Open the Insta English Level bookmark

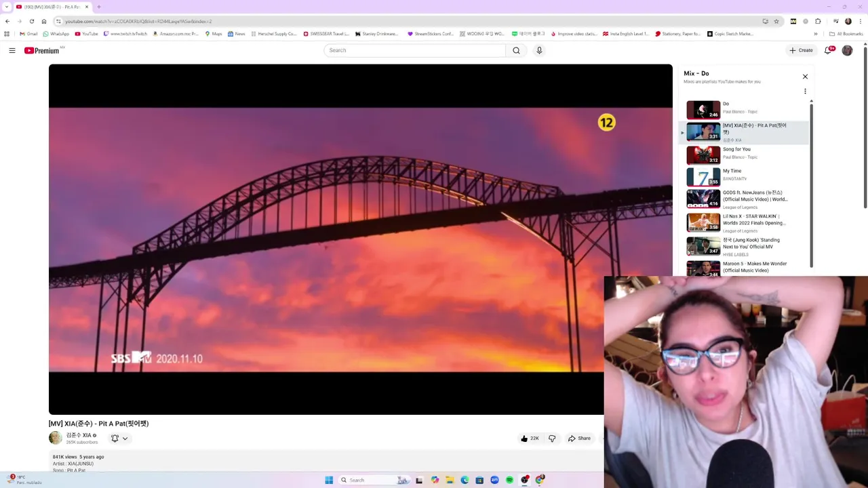click(625, 33)
